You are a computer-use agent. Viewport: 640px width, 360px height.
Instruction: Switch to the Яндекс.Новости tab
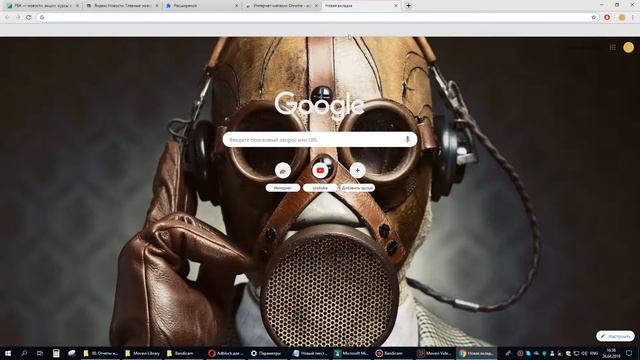point(122,6)
